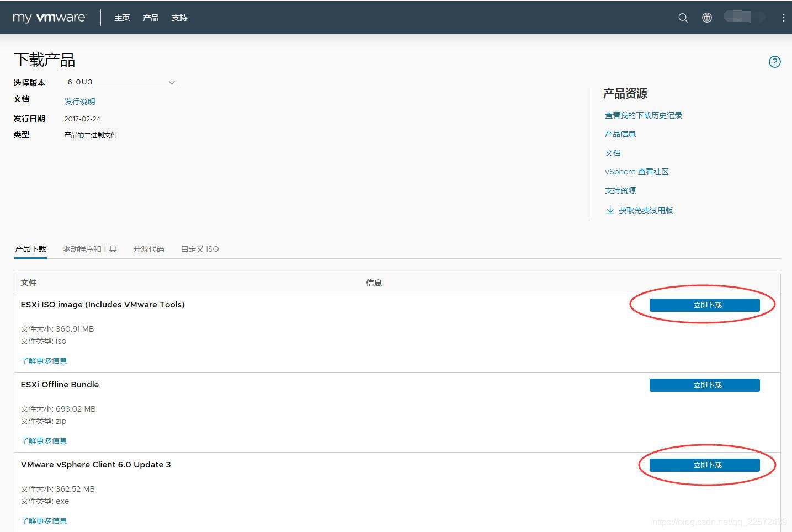Switch to 自定义 ISO tab
Image resolution: width=792 pixels, height=532 pixels.
[x=200, y=249]
